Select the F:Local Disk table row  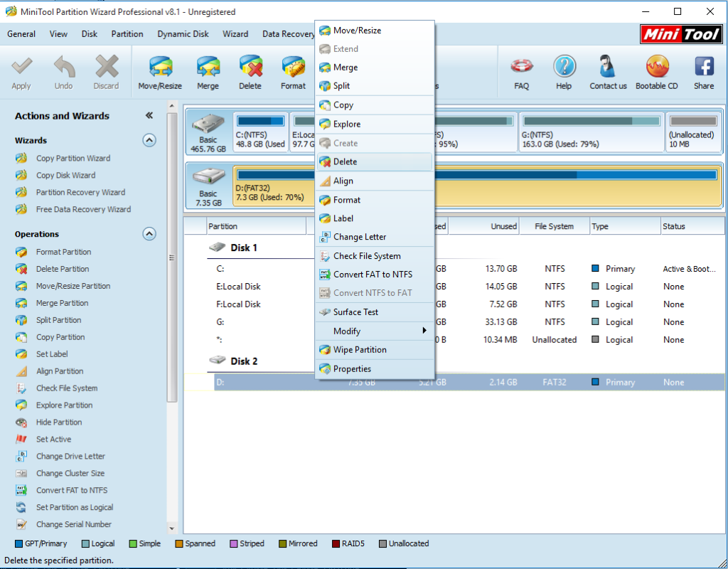coord(454,304)
